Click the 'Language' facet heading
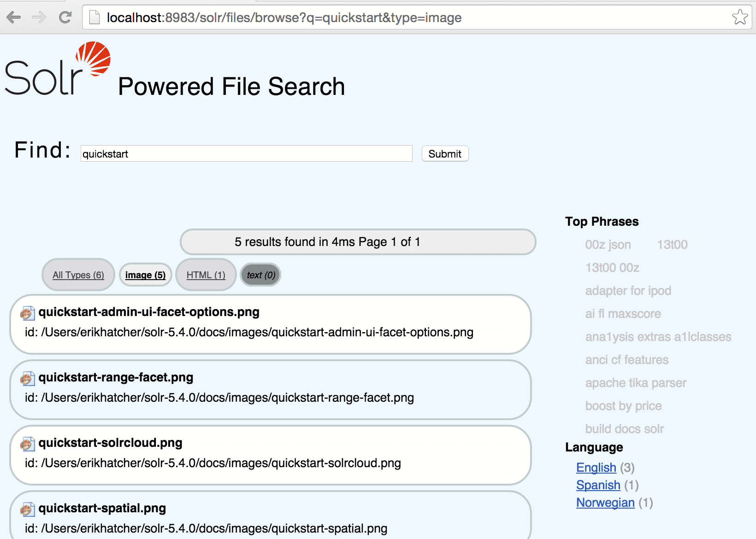Screen dimensions: 756x539 594,447
